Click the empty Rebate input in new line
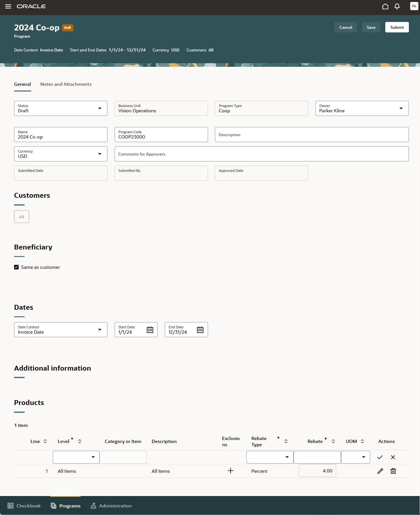This screenshot has width=420, height=515. click(x=317, y=457)
